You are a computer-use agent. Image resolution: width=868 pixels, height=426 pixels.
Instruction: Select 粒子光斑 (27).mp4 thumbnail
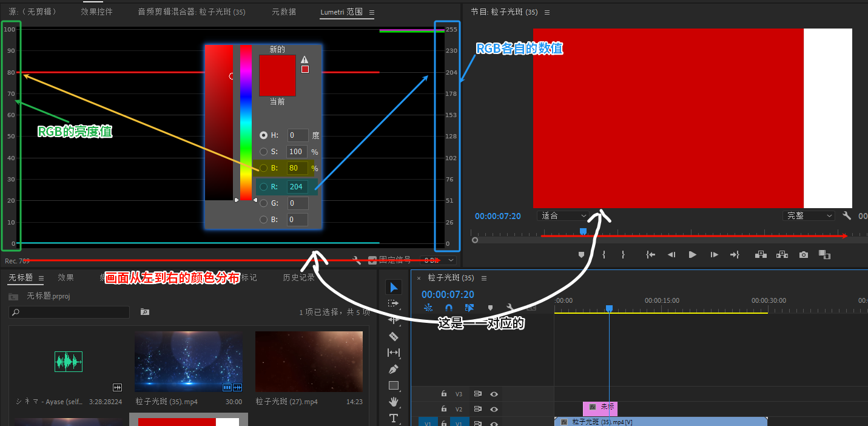point(309,362)
